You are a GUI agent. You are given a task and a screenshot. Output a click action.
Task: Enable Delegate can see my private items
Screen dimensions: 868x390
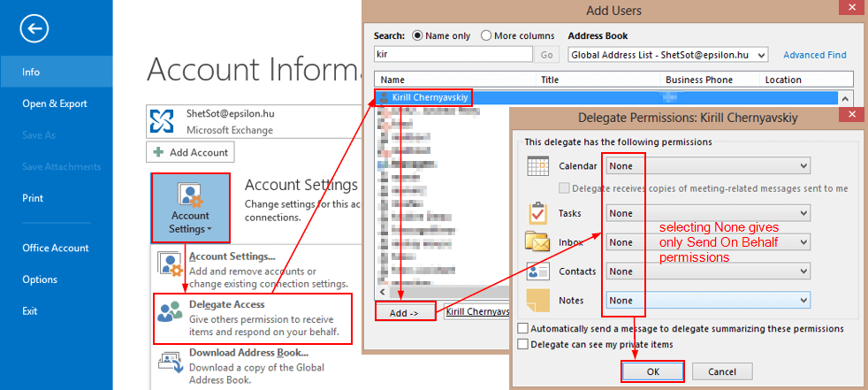point(522,344)
